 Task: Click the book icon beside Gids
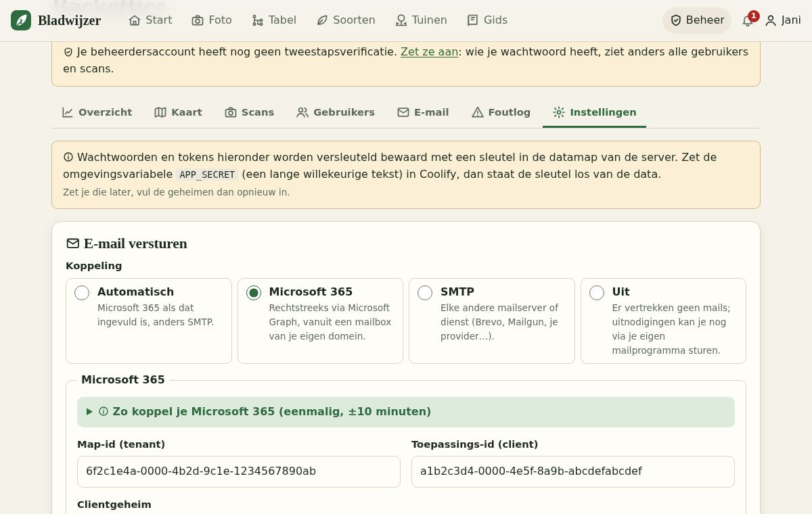pyautogui.click(x=473, y=20)
